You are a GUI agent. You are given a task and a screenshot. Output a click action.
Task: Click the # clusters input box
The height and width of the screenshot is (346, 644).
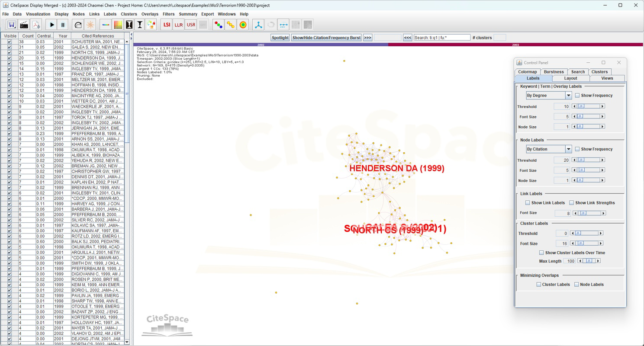tap(499, 38)
